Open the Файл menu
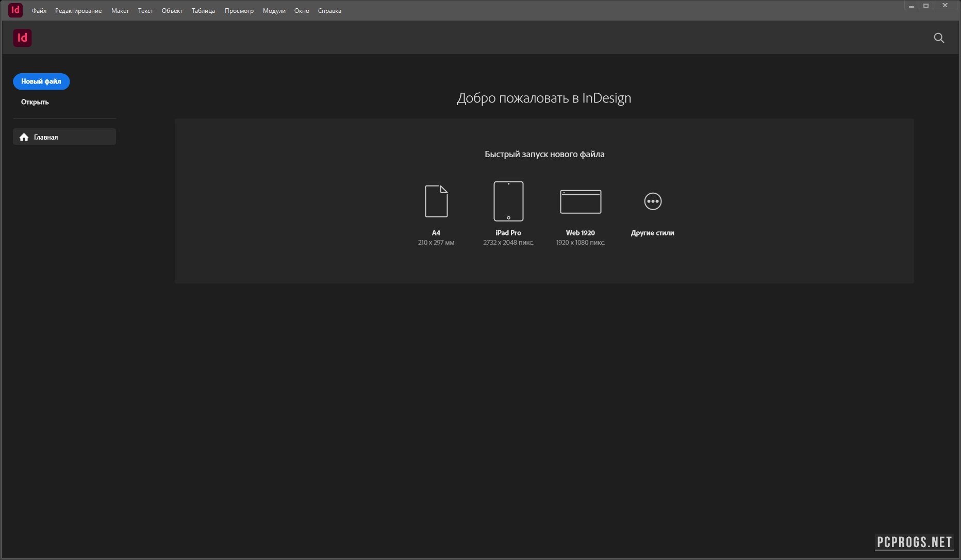This screenshot has width=961, height=560. click(x=39, y=11)
